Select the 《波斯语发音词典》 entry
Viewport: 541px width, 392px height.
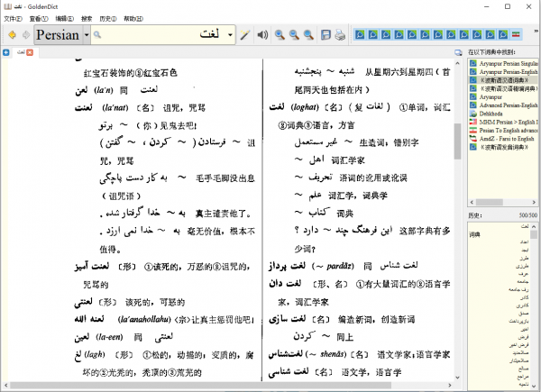(503, 147)
